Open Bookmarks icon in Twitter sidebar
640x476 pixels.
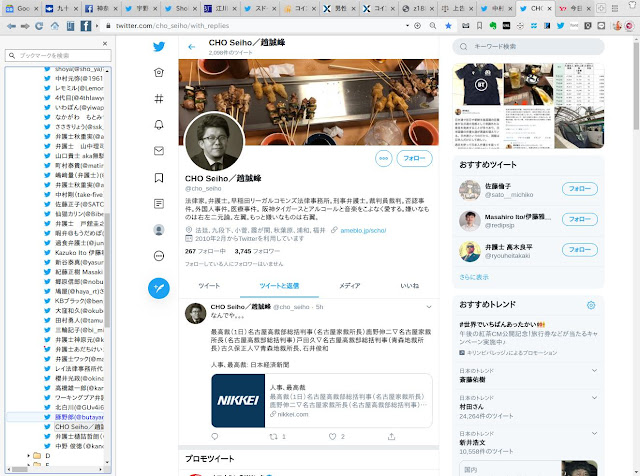click(x=159, y=178)
